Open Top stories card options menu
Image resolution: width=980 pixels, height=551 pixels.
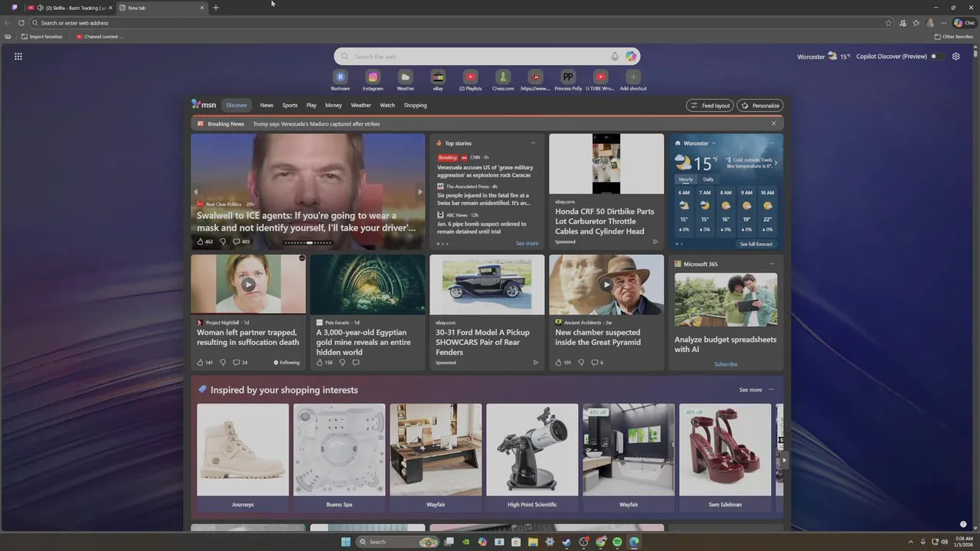(533, 143)
